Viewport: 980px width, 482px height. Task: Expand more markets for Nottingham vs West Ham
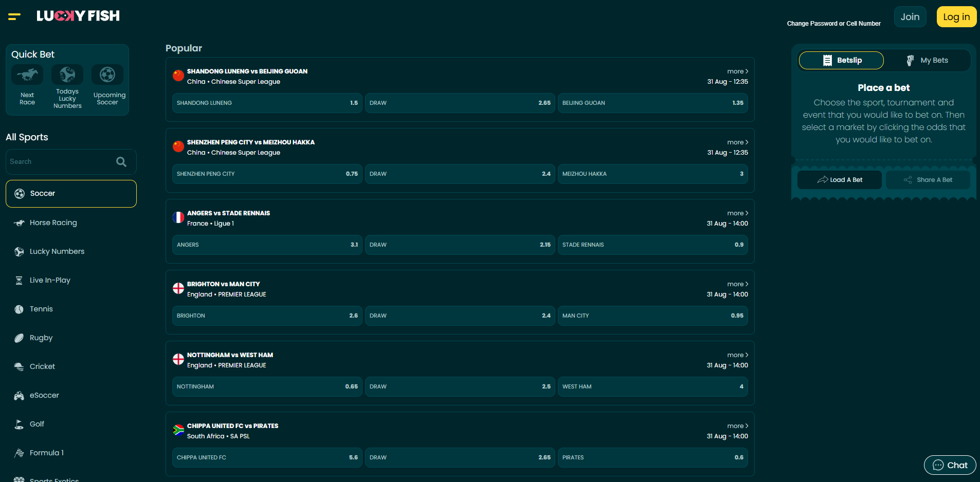738,355
